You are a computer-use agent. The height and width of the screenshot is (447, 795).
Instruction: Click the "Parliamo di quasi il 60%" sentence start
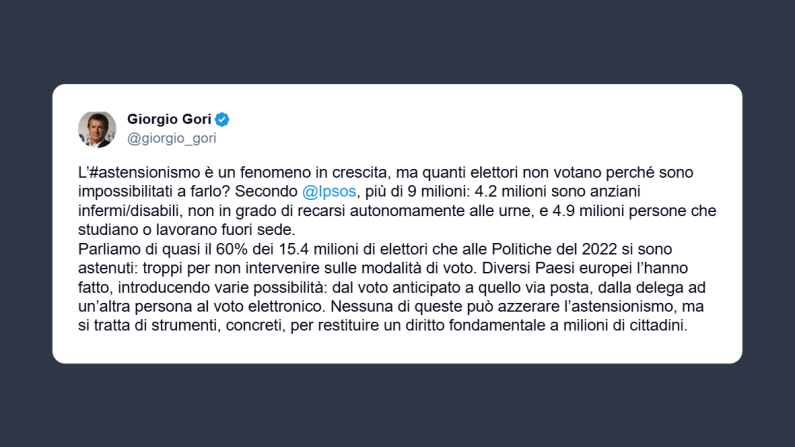point(156,245)
